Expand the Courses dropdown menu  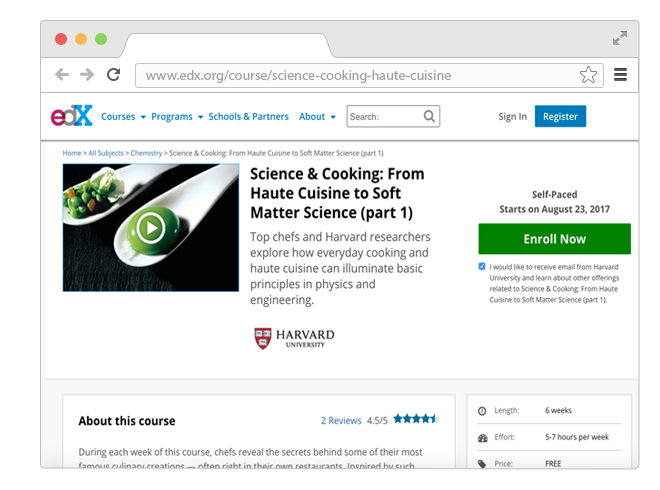[123, 117]
